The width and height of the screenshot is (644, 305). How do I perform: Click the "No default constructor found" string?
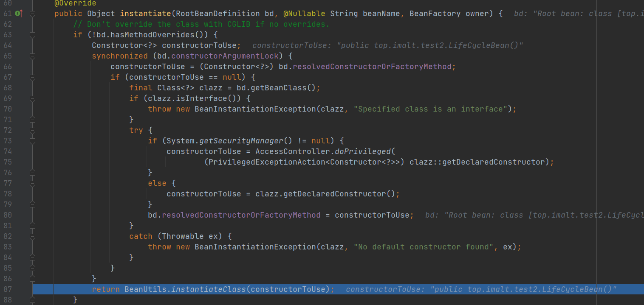tap(424, 247)
